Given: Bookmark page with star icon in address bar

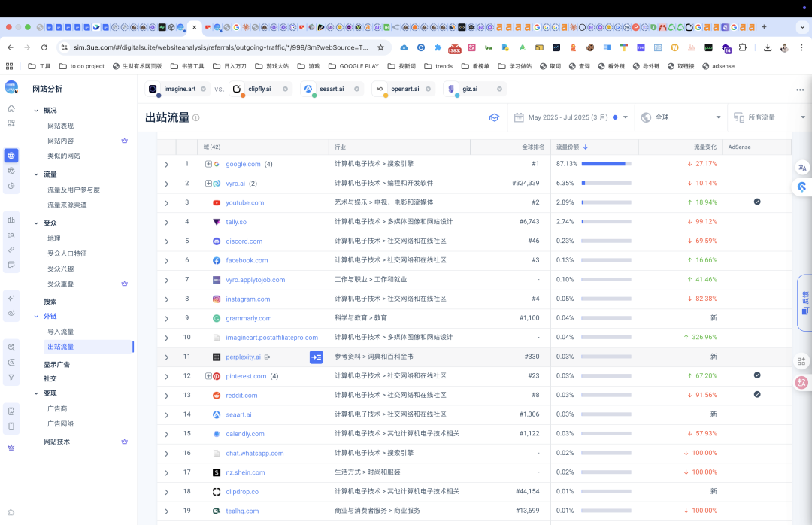Looking at the screenshot, I should pyautogui.click(x=380, y=47).
